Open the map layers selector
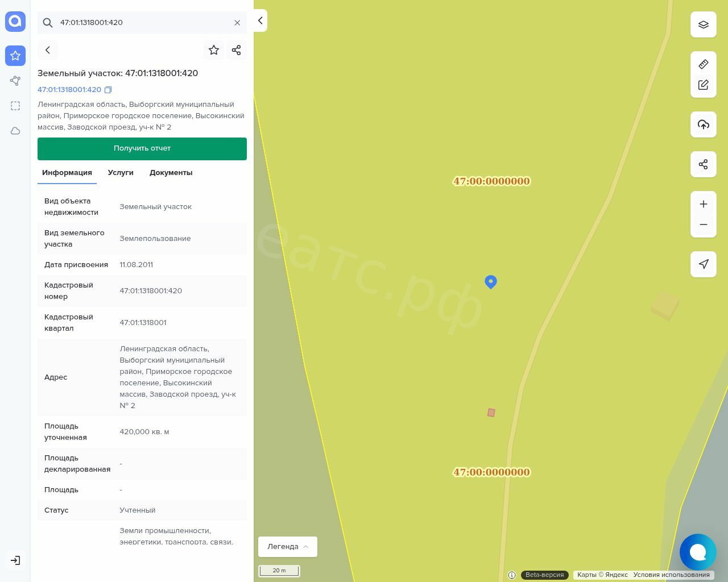The height and width of the screenshot is (582, 728). tap(703, 25)
